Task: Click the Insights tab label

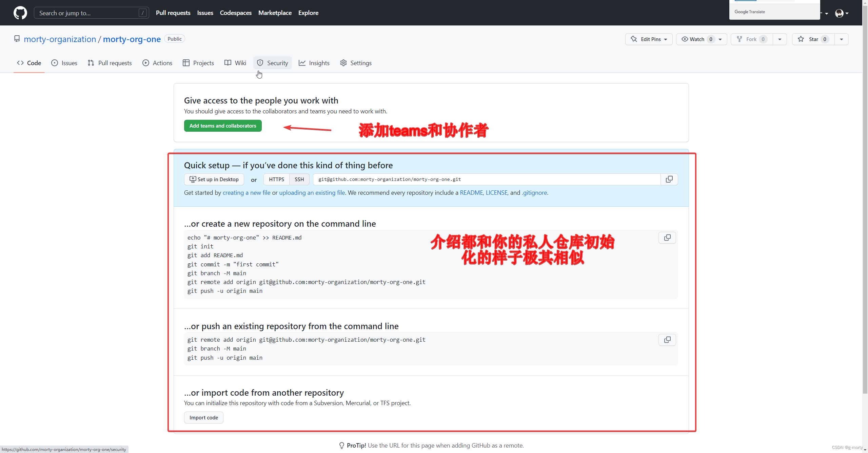Action: pos(319,63)
